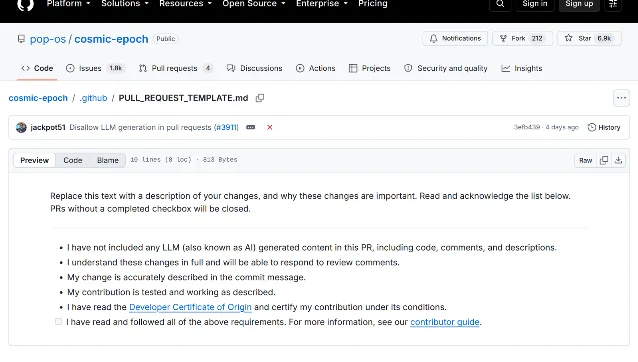Click 'My change is accurately described' line
Screen dimensions: 638x362
pyautogui.click(x=186, y=277)
